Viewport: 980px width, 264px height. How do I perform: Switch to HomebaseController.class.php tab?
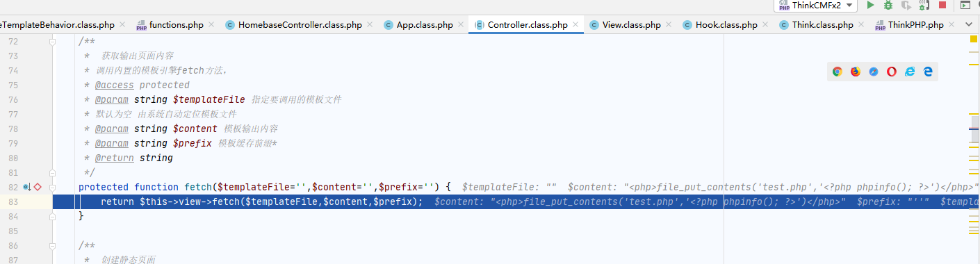(300, 25)
